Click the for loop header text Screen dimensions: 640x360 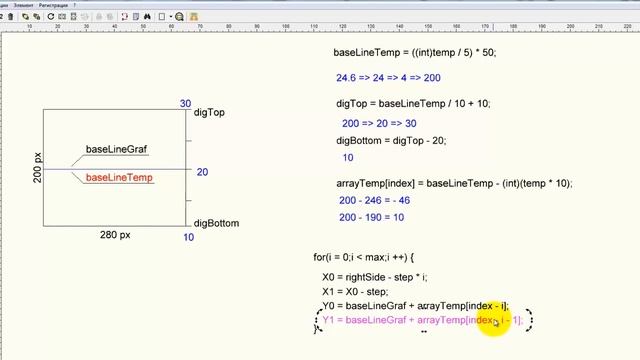(x=364, y=258)
